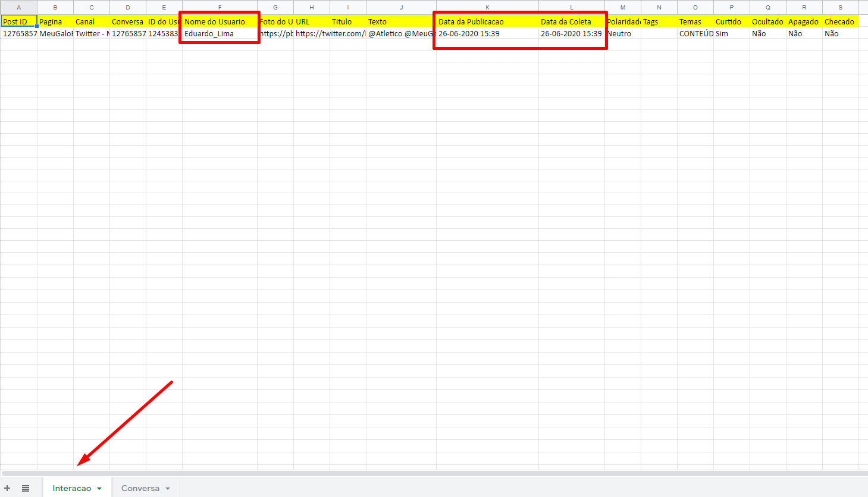Select the 'URL' header cell
The height and width of the screenshot is (497, 868).
pos(312,21)
